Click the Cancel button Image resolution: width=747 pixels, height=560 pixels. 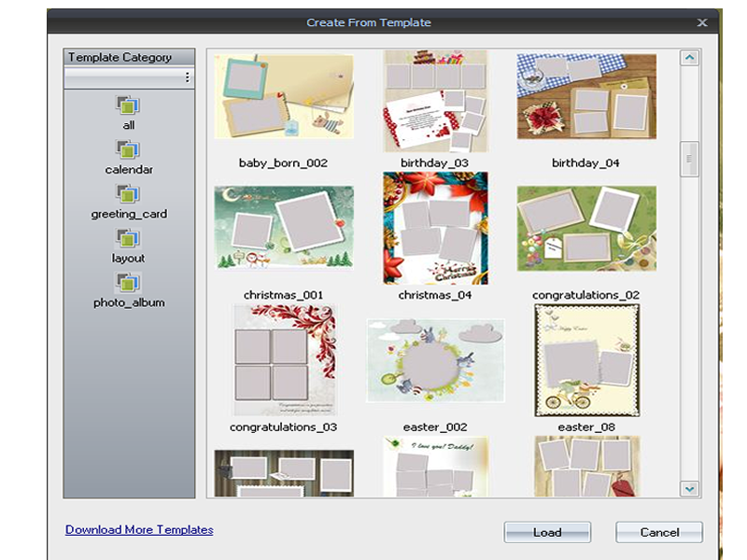click(x=659, y=532)
